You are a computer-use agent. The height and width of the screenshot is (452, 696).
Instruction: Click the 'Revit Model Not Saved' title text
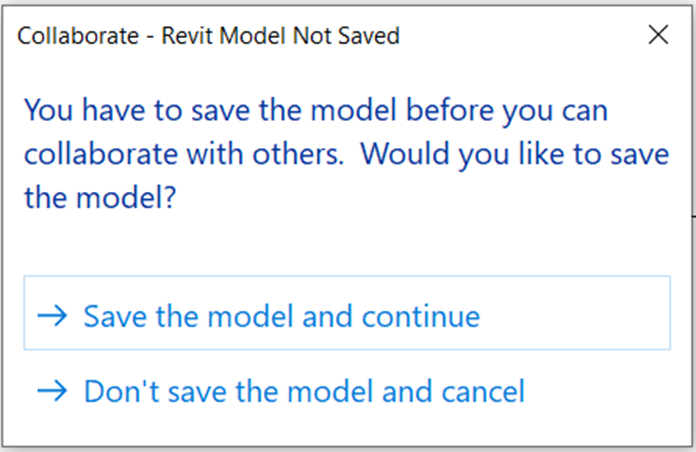(281, 36)
